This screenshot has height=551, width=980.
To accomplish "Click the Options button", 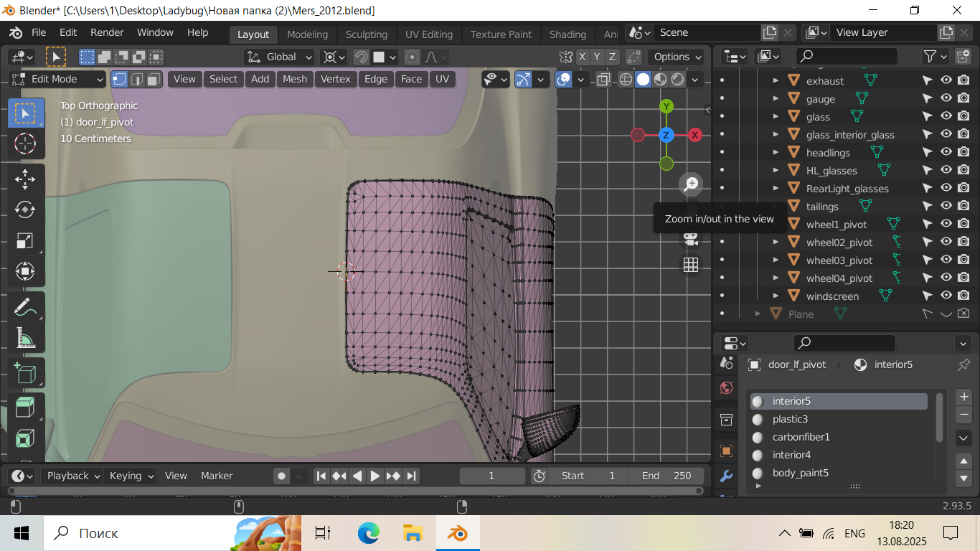I will pos(678,57).
